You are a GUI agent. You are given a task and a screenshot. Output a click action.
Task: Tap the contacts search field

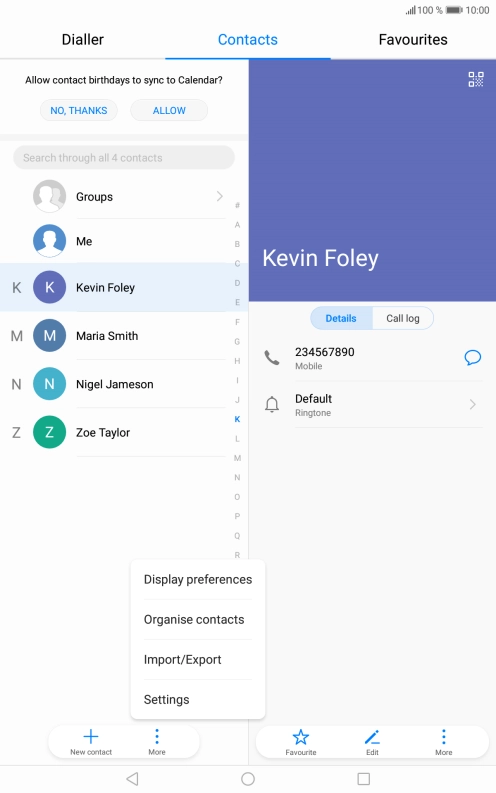pos(124,158)
